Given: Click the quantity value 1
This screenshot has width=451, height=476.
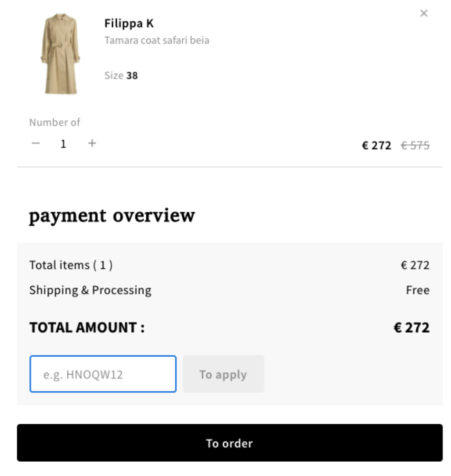Looking at the screenshot, I should click(x=63, y=144).
